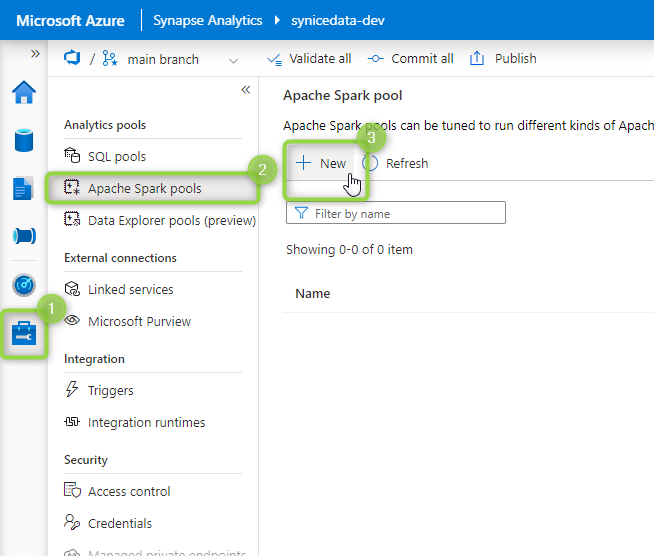The image size is (654, 556).
Task: Open the Develop hub document icon
Action: click(x=23, y=189)
